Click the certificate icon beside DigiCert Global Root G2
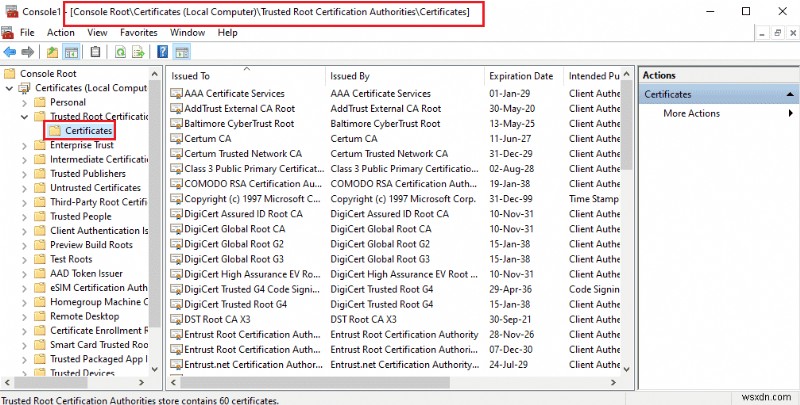 176,244
